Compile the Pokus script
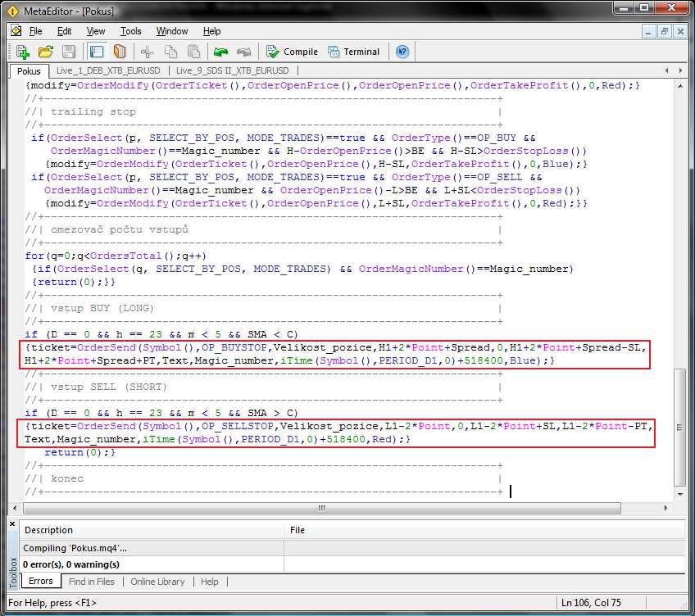This screenshot has width=695, height=616. tap(292, 52)
